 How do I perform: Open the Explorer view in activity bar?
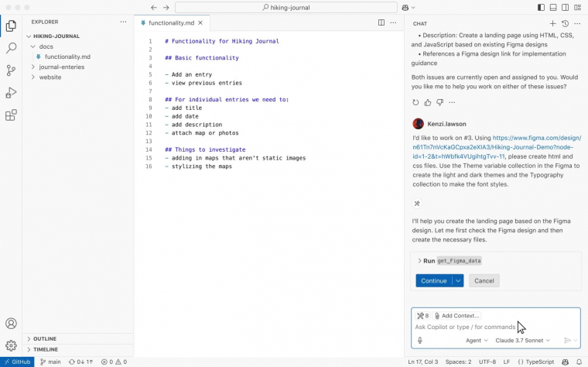click(x=11, y=26)
